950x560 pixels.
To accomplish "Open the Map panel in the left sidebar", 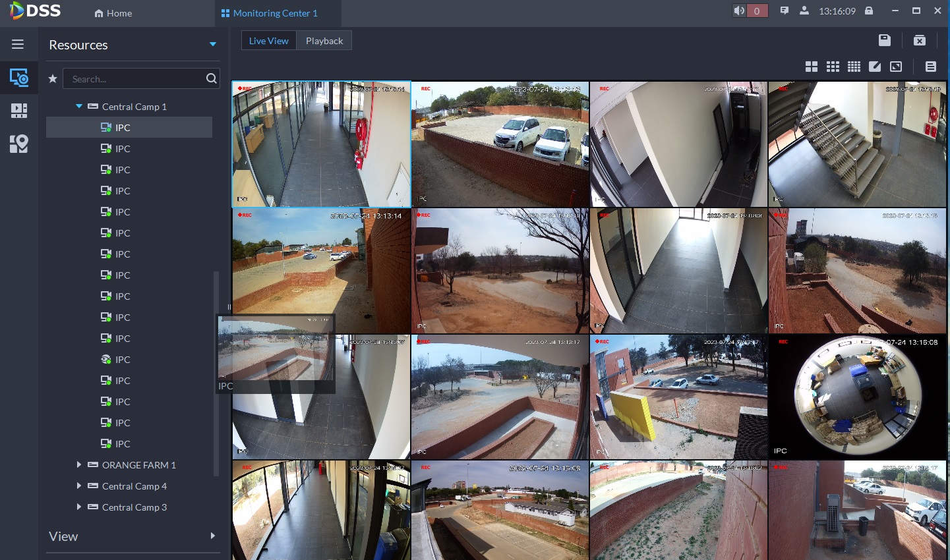I will pyautogui.click(x=18, y=144).
